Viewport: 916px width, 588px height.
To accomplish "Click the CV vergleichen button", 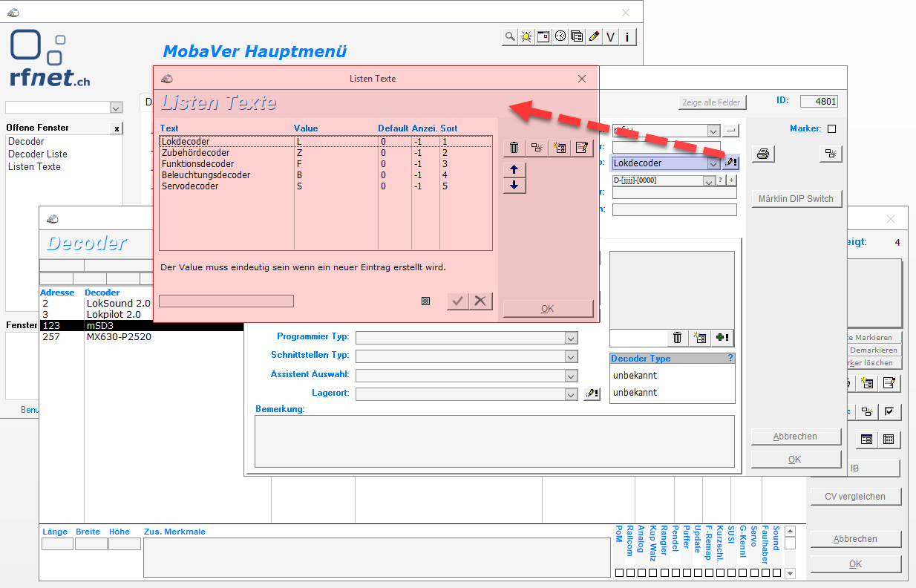I will tap(855, 496).
